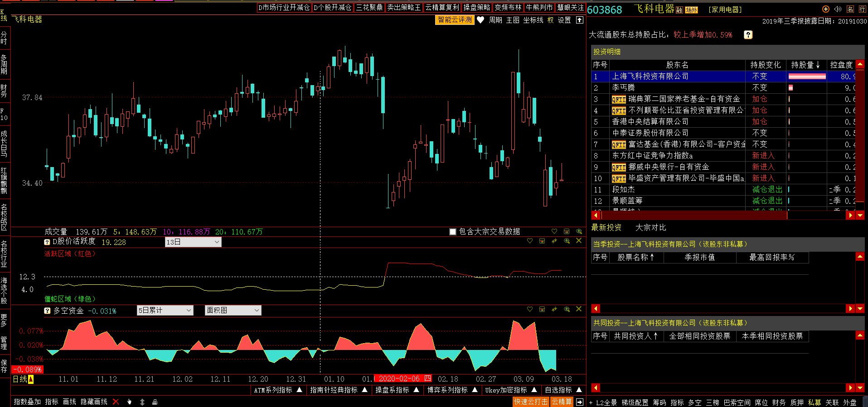The image size is (868, 407).
Task: Click the hand pan tool icon
Action: 129,402
